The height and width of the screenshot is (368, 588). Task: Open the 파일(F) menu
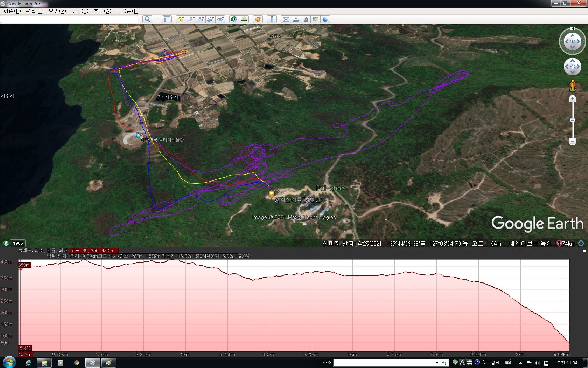pos(12,11)
